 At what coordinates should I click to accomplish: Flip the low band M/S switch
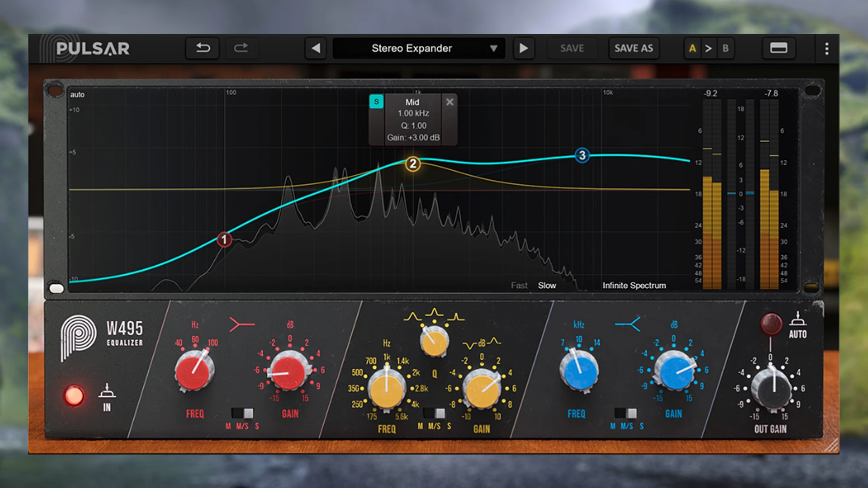[x=242, y=413]
